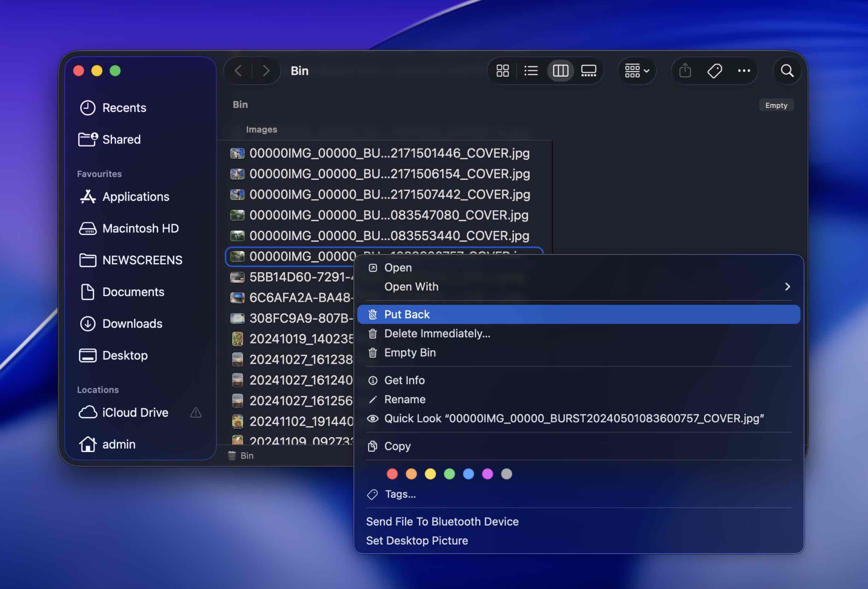
Task: Apply the yellow tag colour
Action: click(x=430, y=474)
